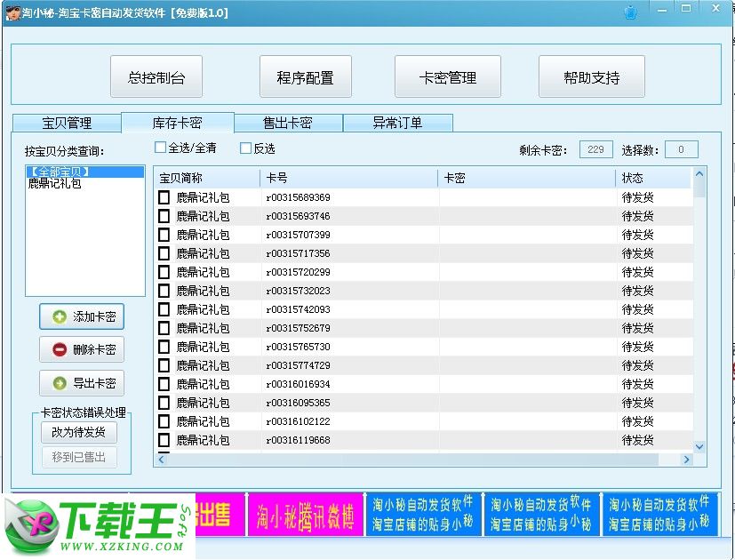Sort by the 状态 column header

pos(653,178)
